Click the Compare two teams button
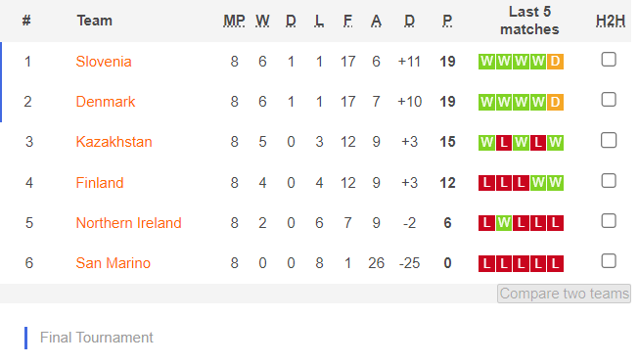 click(564, 294)
